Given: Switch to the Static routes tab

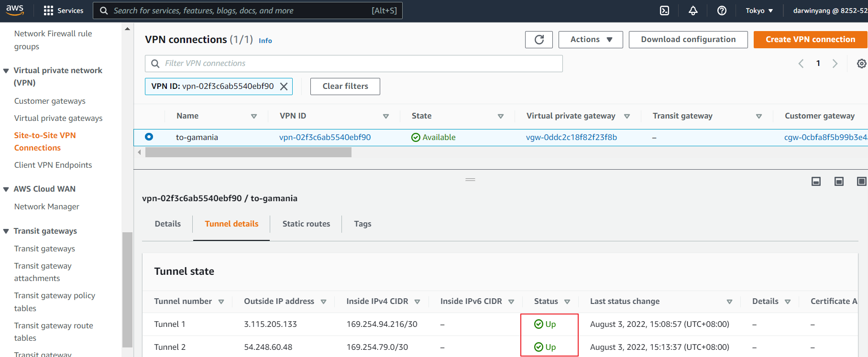Looking at the screenshot, I should (306, 224).
